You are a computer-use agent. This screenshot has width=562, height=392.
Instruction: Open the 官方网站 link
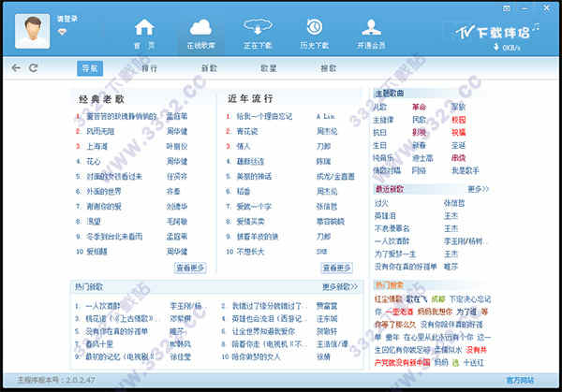tap(520, 380)
